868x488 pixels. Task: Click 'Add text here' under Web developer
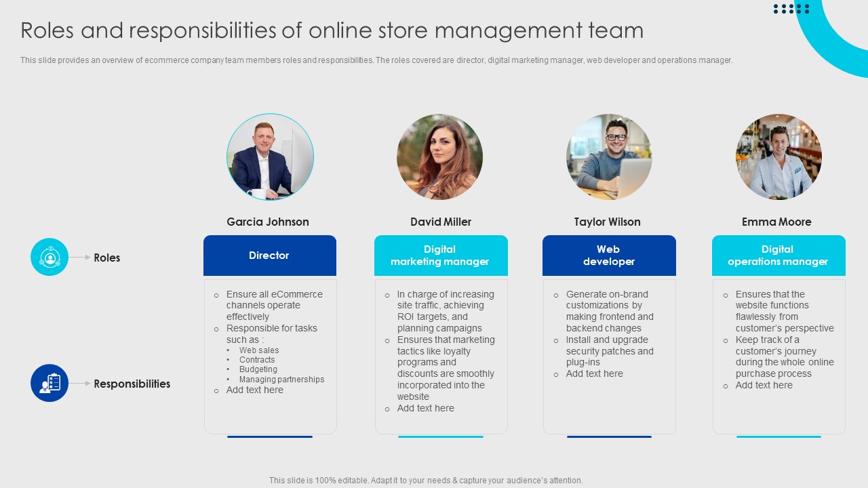(x=595, y=373)
